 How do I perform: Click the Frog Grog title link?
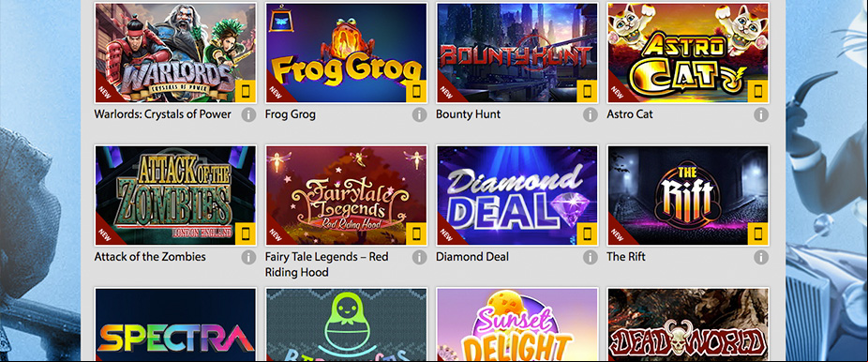coord(290,114)
